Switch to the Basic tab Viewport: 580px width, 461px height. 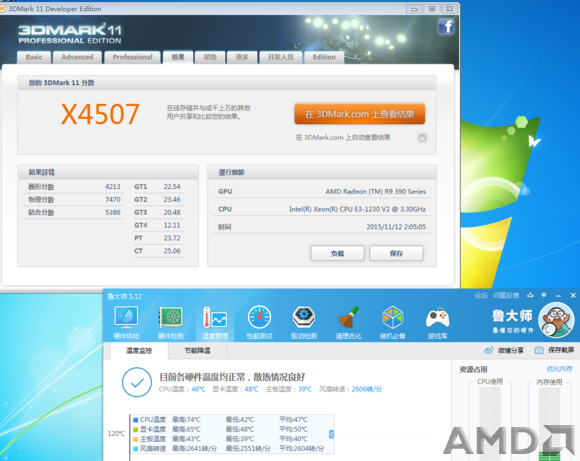[x=34, y=57]
